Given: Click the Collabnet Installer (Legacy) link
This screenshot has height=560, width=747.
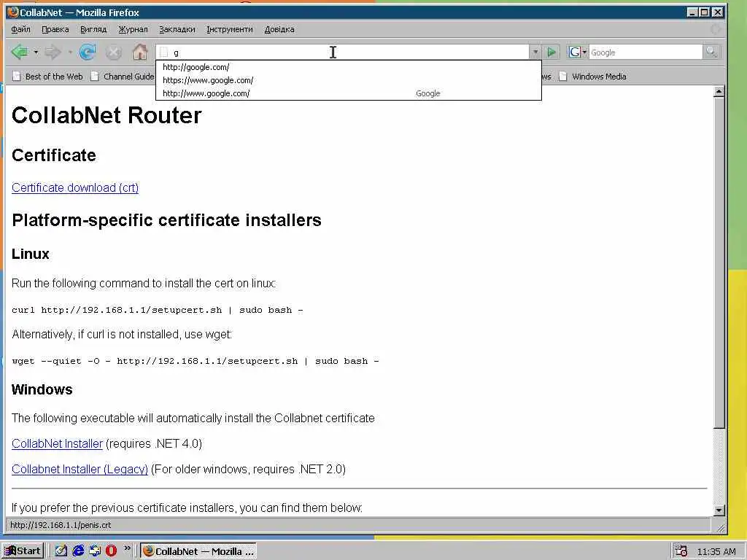Looking at the screenshot, I should click(x=80, y=469).
